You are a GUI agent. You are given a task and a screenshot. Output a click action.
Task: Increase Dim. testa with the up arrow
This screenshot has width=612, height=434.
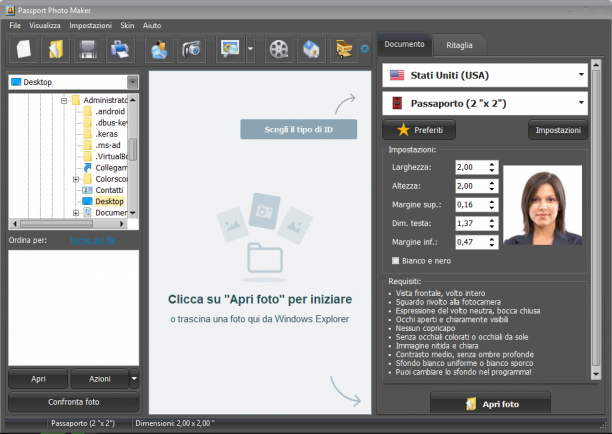pyautogui.click(x=492, y=220)
